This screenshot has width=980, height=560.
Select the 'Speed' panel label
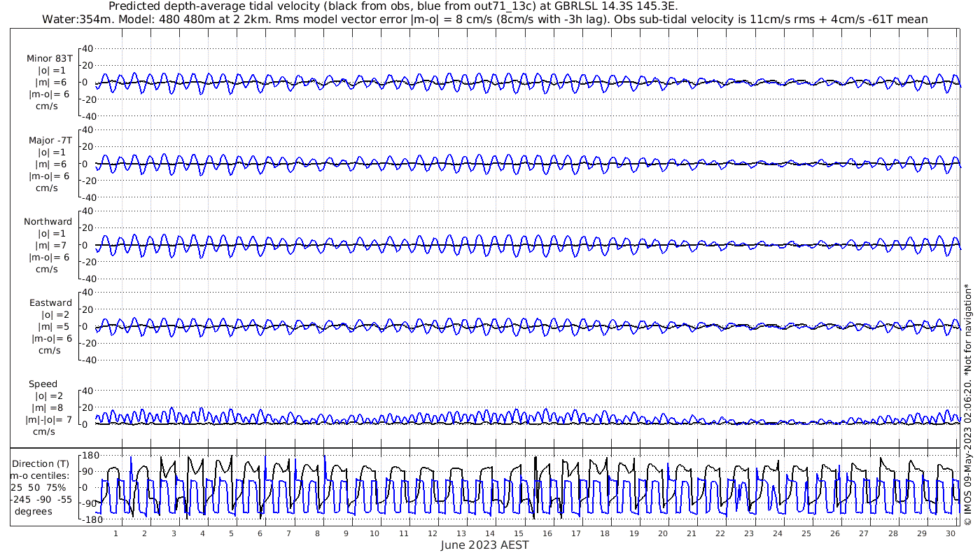(43, 384)
